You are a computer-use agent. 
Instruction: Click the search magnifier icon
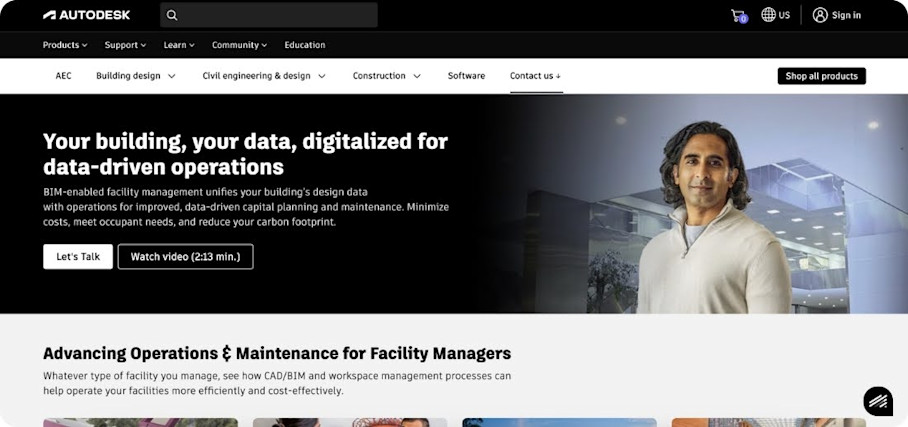click(x=172, y=15)
